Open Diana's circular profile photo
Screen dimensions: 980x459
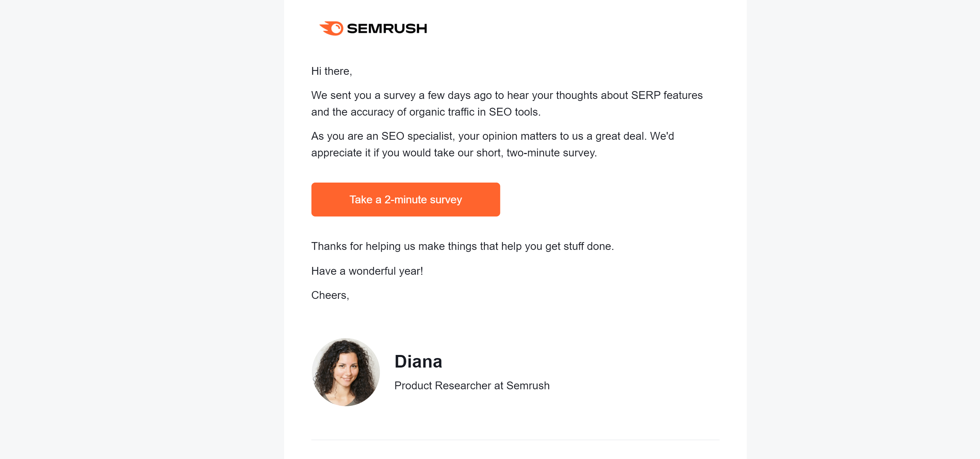(346, 372)
